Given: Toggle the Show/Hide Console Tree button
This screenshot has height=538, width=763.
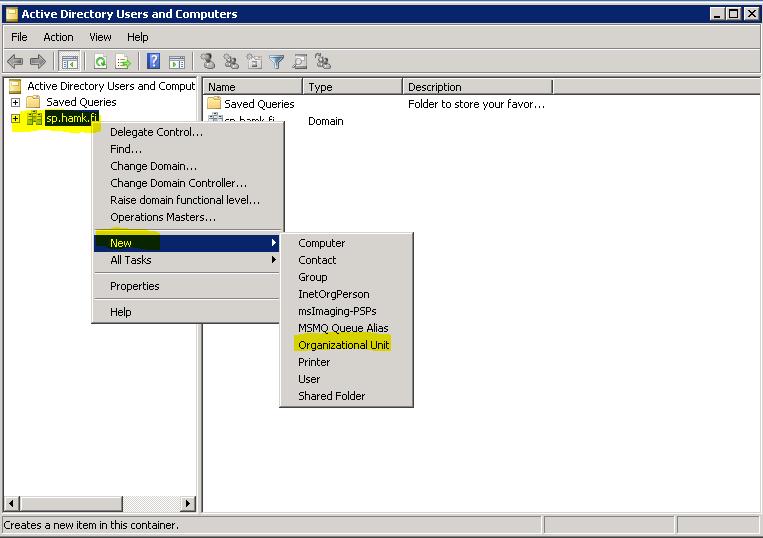Looking at the screenshot, I should point(69,62).
